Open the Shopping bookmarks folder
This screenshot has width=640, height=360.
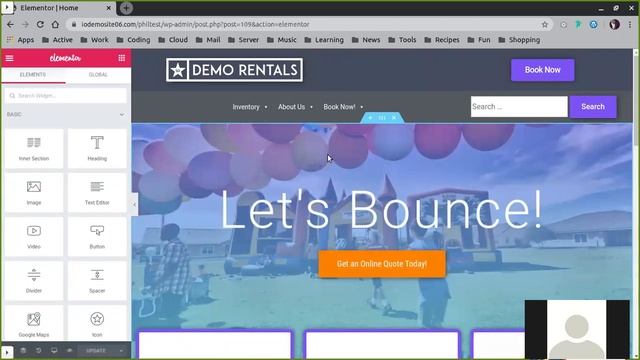click(x=519, y=40)
